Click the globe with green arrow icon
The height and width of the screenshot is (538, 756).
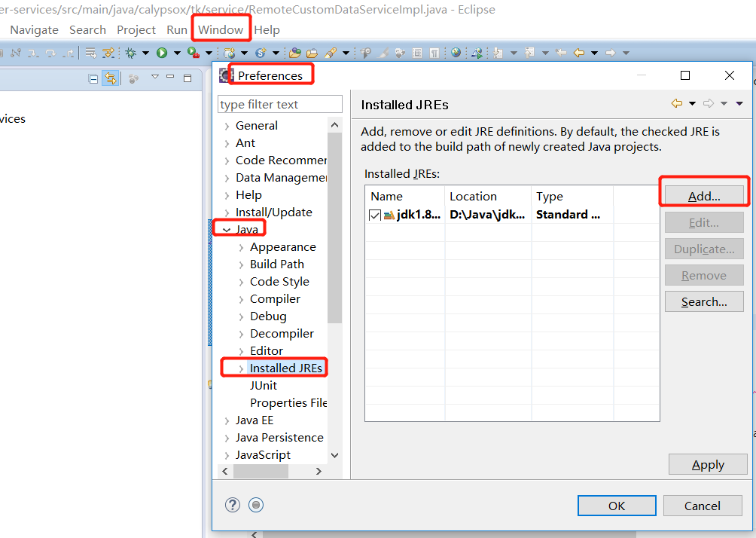point(477,53)
